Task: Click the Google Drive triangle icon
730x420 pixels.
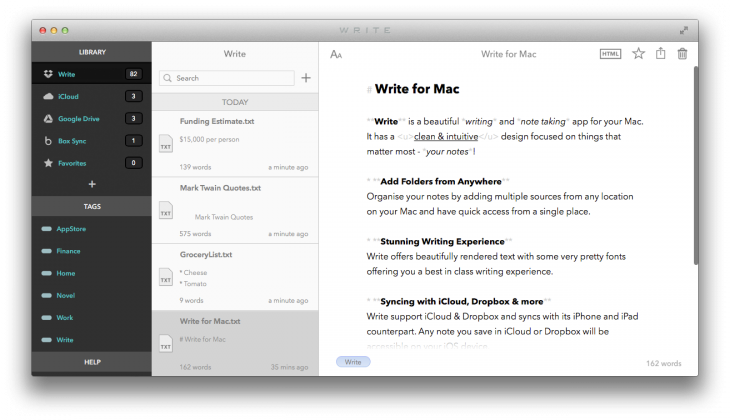Action: coord(48,119)
